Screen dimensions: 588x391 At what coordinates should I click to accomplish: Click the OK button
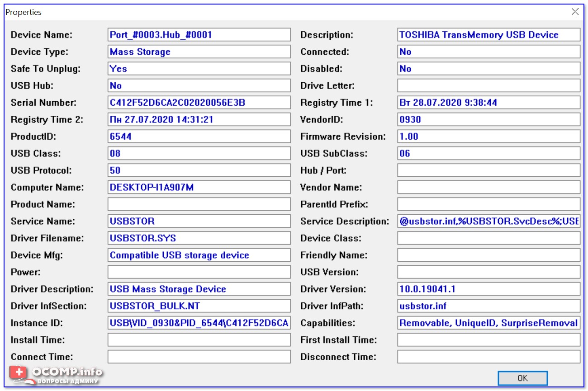(x=522, y=378)
